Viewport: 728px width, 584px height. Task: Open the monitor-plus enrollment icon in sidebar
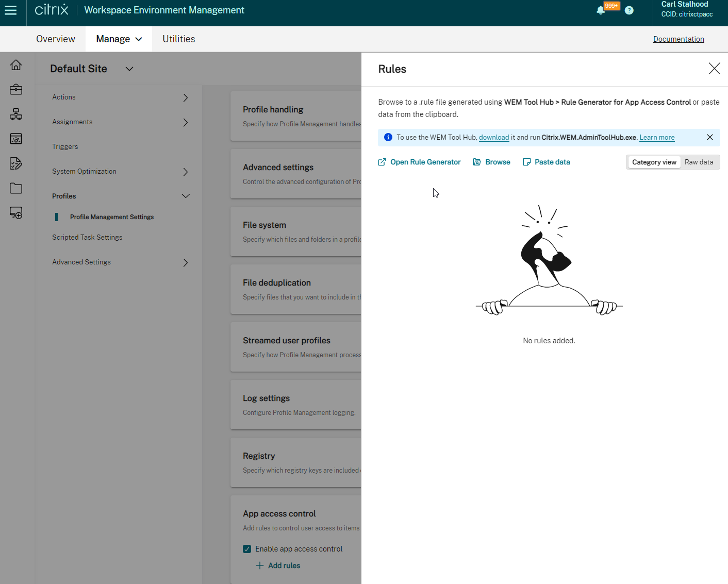16,213
